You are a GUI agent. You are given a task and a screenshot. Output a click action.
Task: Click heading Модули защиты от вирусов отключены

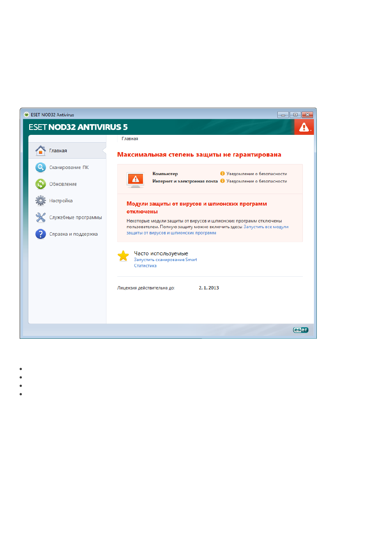tap(197, 208)
